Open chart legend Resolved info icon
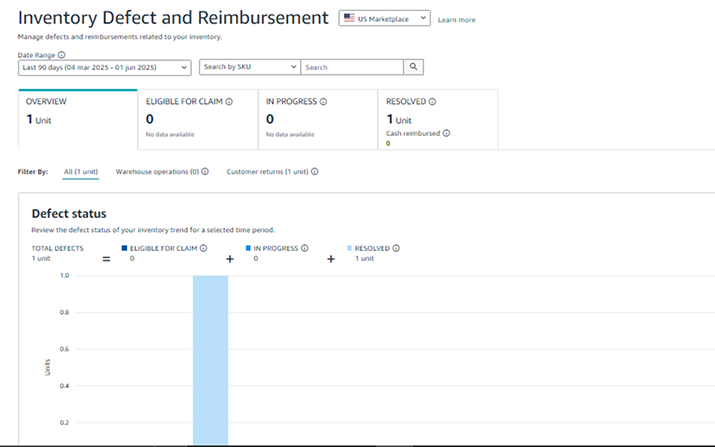The image size is (715, 447). pos(396,248)
